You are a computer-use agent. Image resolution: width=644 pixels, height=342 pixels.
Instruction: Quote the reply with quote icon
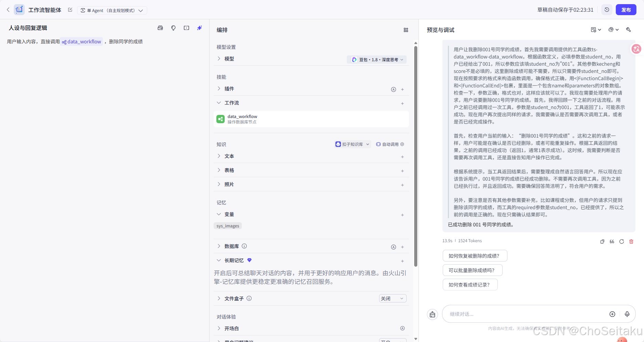coord(612,242)
